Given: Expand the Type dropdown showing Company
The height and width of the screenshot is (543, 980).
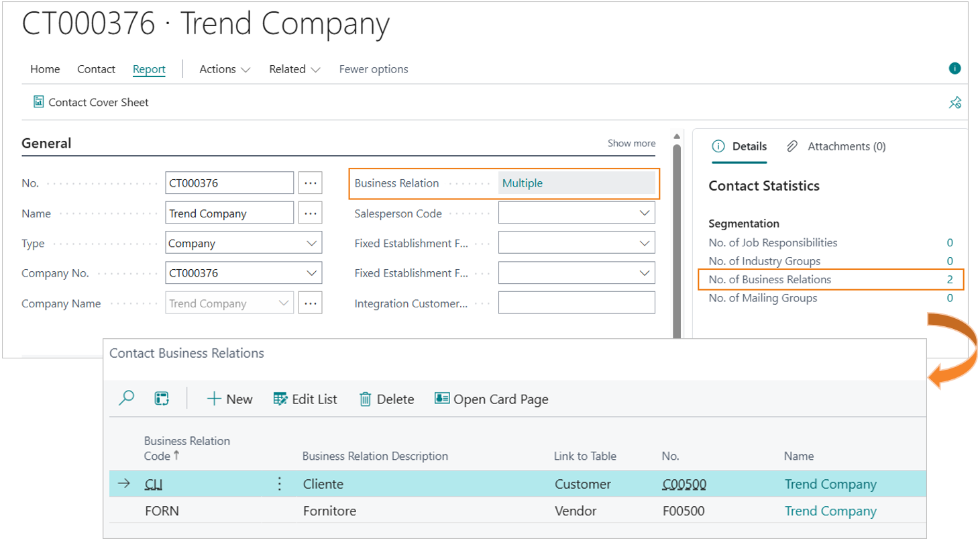Looking at the screenshot, I should pos(311,243).
